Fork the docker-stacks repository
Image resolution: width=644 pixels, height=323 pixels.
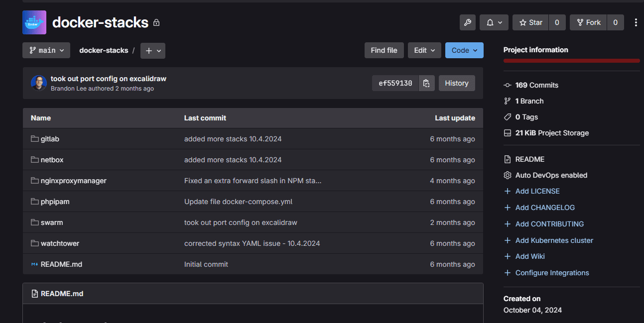pos(588,22)
